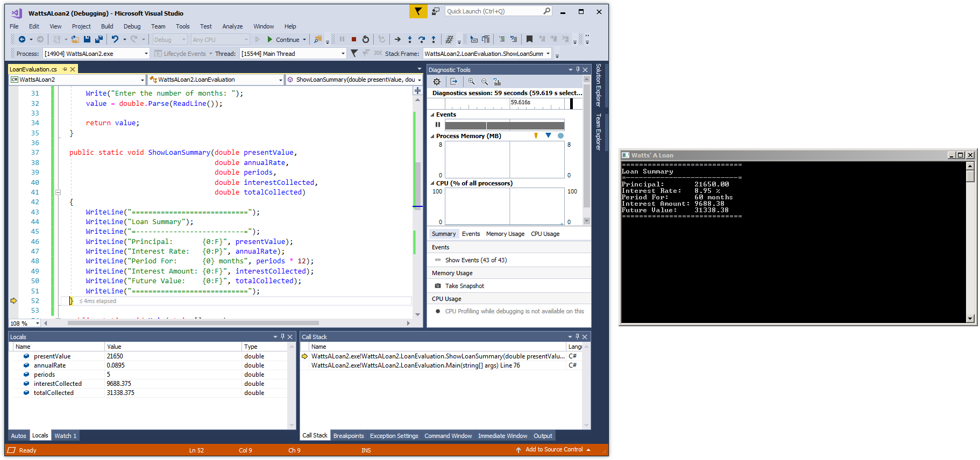Click the Save All disks icon
Screen dimensions: 980x460
click(99, 39)
